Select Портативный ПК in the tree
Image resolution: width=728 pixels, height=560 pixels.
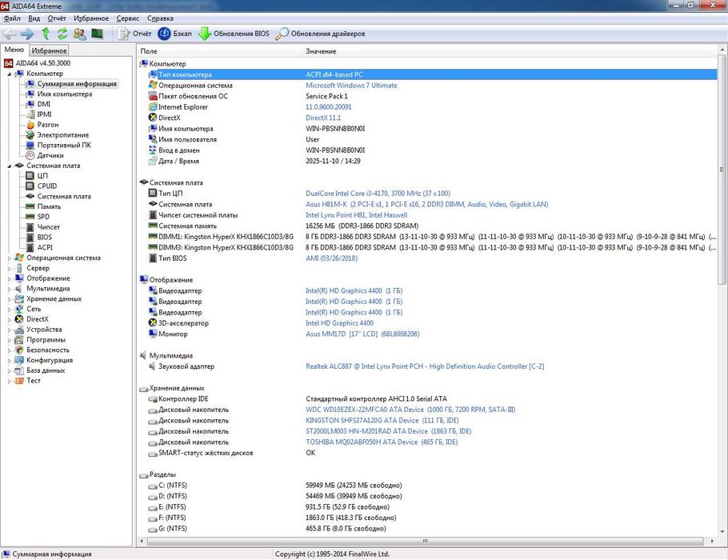[64, 145]
